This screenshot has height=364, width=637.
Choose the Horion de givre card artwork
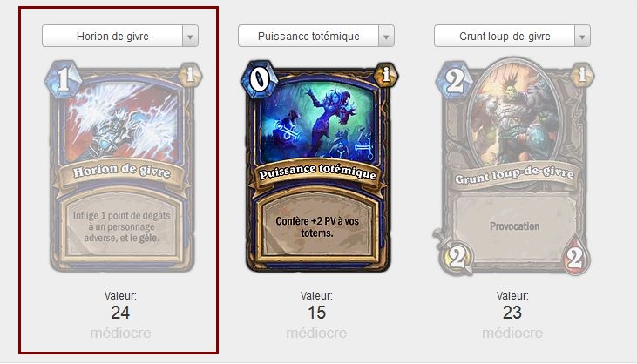tap(122, 122)
